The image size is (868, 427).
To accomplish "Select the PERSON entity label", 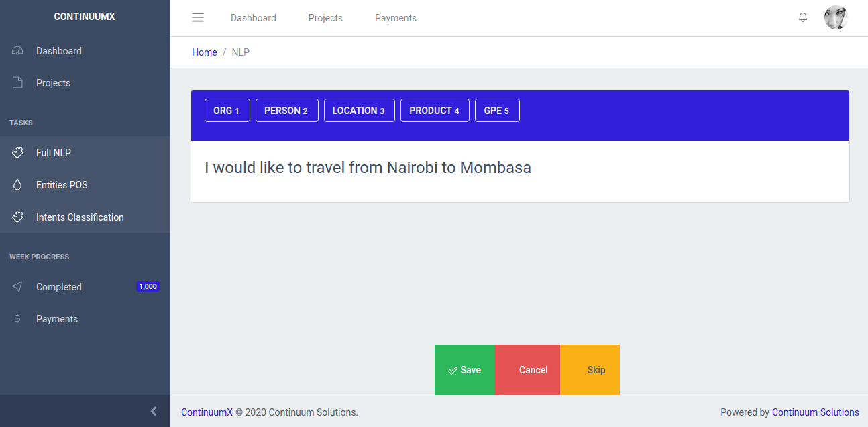I will coord(286,111).
